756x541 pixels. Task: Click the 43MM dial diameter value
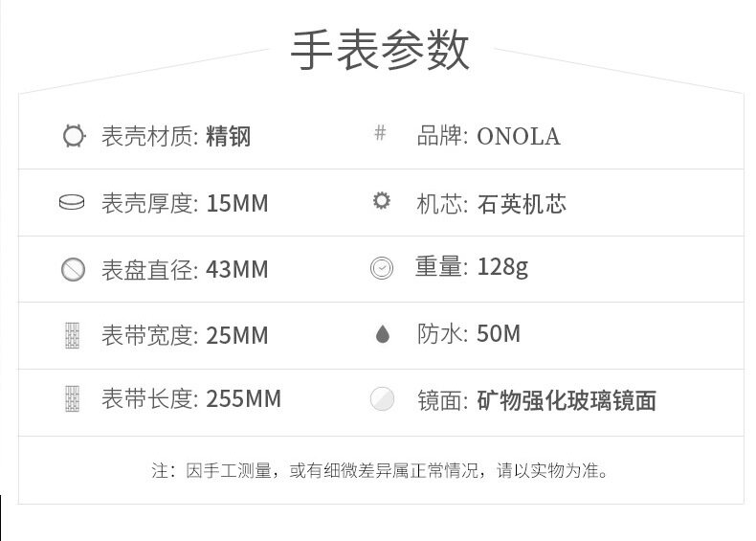tap(236, 269)
